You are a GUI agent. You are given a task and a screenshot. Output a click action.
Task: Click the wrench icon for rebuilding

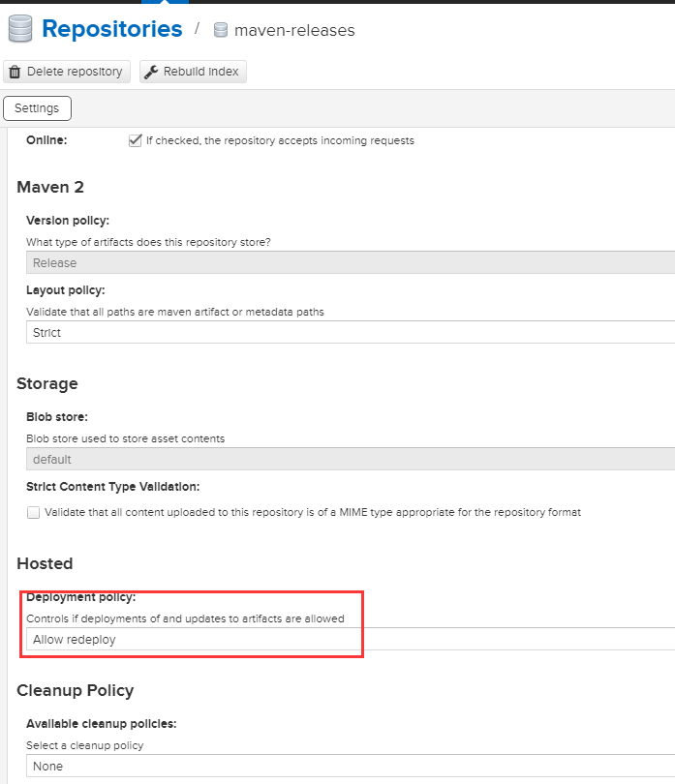tap(151, 72)
